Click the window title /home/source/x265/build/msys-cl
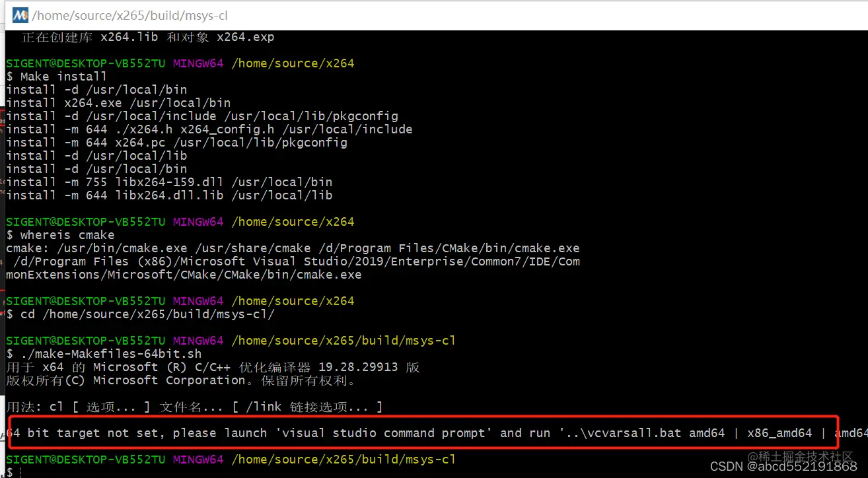The image size is (868, 478). tap(129, 15)
